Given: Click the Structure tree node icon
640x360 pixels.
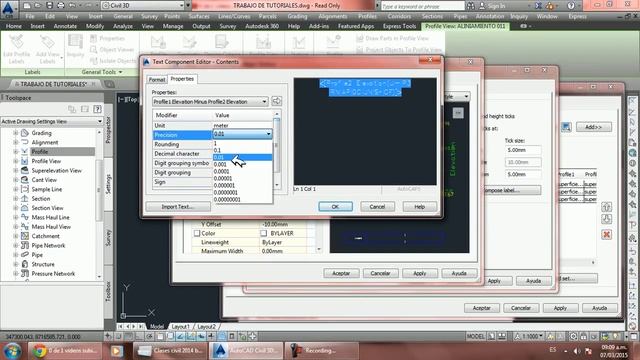Looking at the screenshot, I should [x=24, y=264].
